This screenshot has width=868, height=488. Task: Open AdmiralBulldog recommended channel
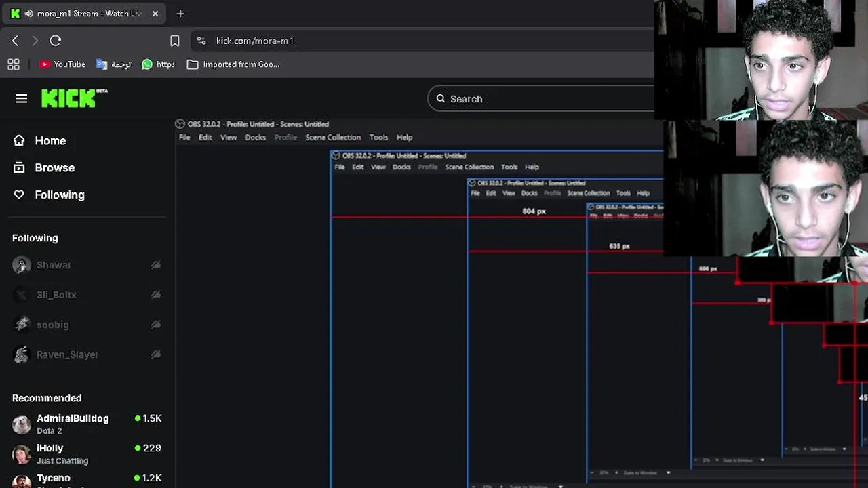[73, 419]
